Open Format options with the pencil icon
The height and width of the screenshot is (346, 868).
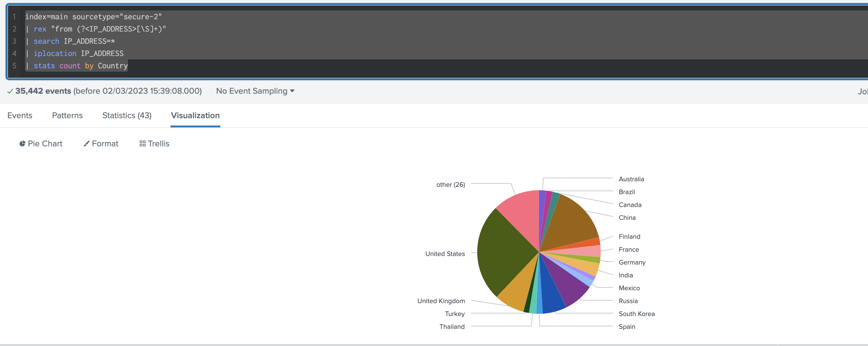[86, 143]
